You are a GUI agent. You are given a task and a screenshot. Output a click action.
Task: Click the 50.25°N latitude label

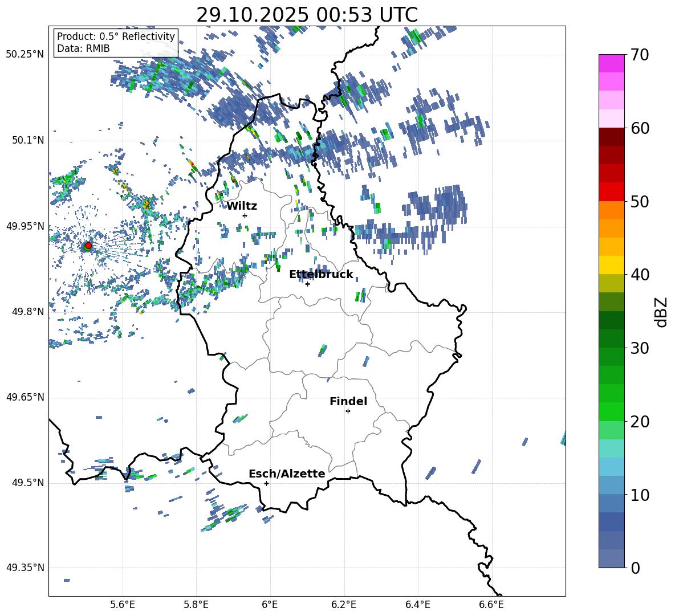click(25, 55)
